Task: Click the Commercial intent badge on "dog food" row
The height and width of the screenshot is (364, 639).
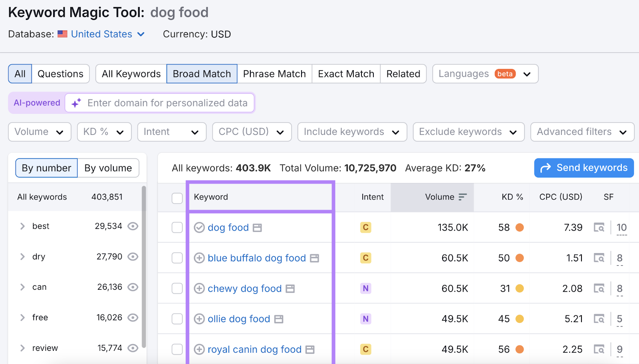Action: click(x=365, y=227)
